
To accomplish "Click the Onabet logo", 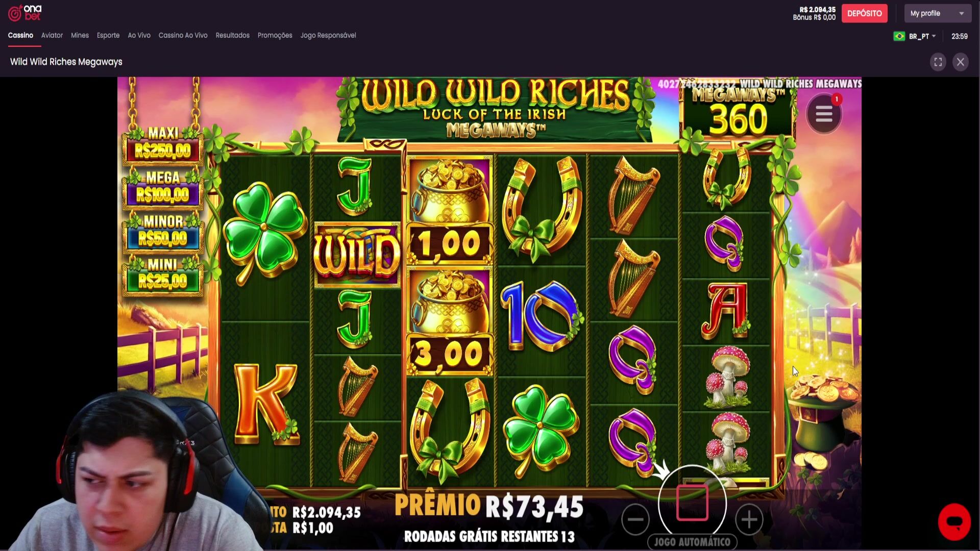I will tap(24, 13).
